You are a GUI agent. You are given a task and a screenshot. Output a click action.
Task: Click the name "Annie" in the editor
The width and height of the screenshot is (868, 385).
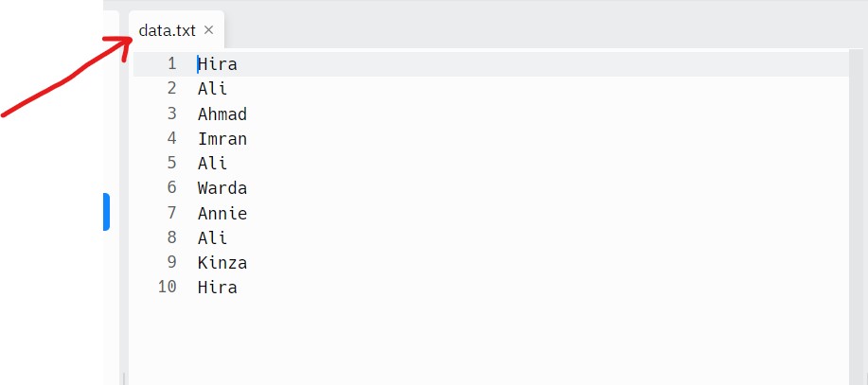coord(222,214)
